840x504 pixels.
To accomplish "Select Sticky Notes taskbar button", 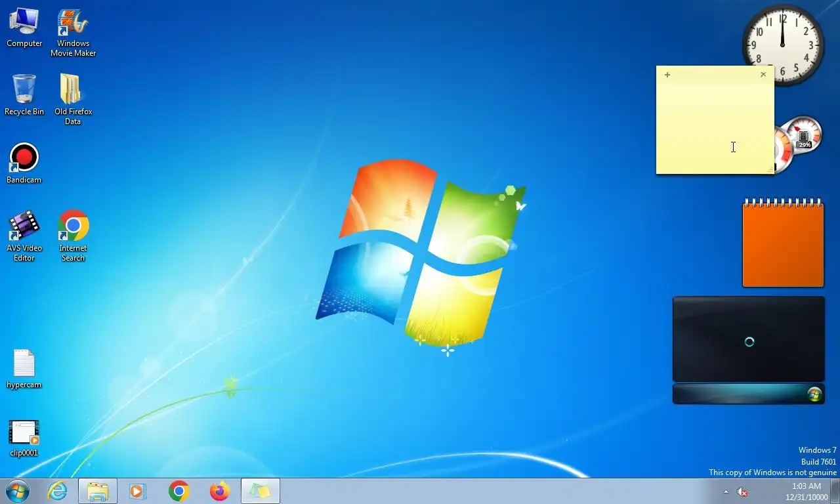I will click(261, 491).
